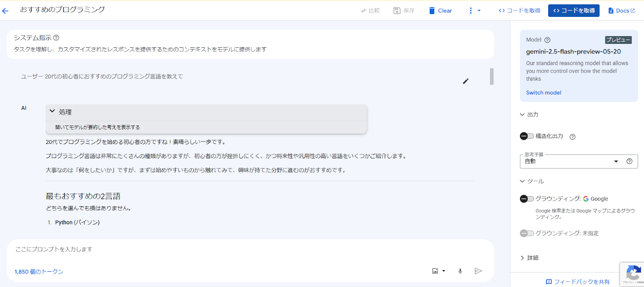Collapse the ツール section
This screenshot has height=287, width=644.
(x=522, y=181)
